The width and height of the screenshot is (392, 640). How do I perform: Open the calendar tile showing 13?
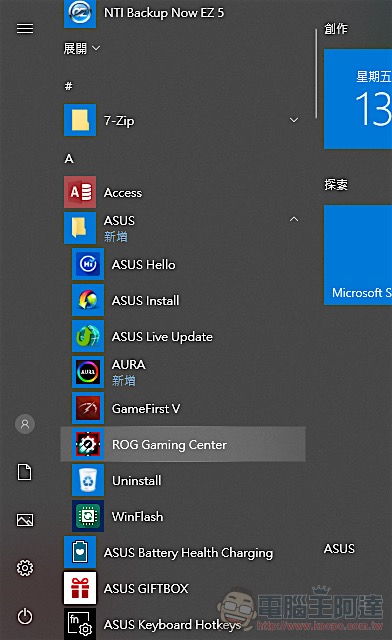coord(358,99)
